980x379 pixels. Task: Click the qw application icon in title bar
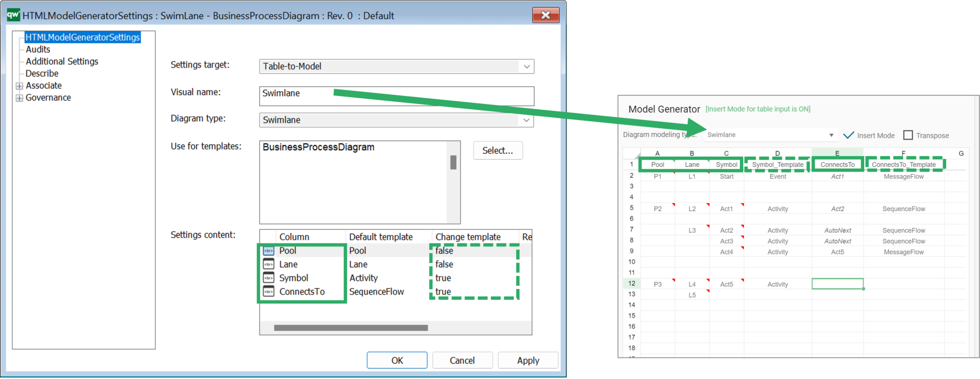[13, 15]
